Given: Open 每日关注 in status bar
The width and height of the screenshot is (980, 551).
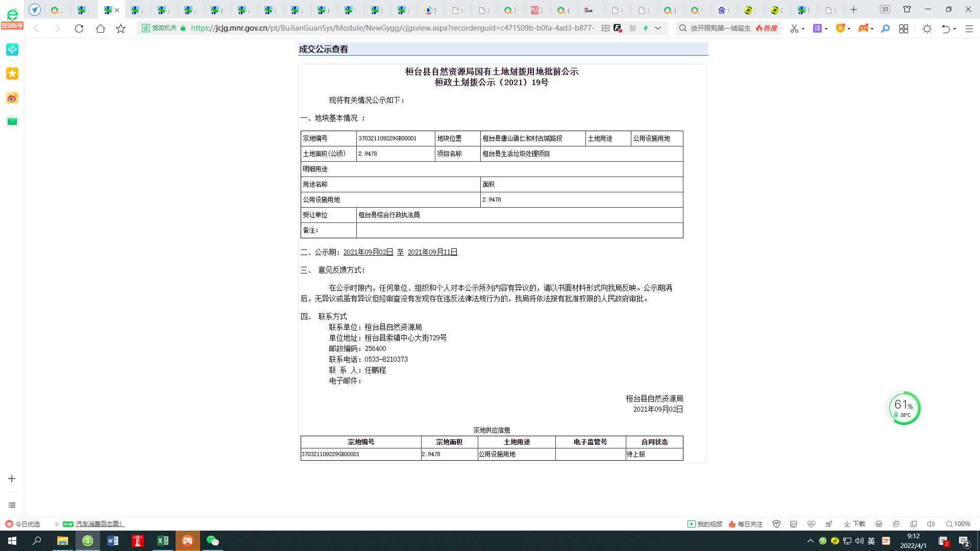Looking at the screenshot, I should 746,524.
